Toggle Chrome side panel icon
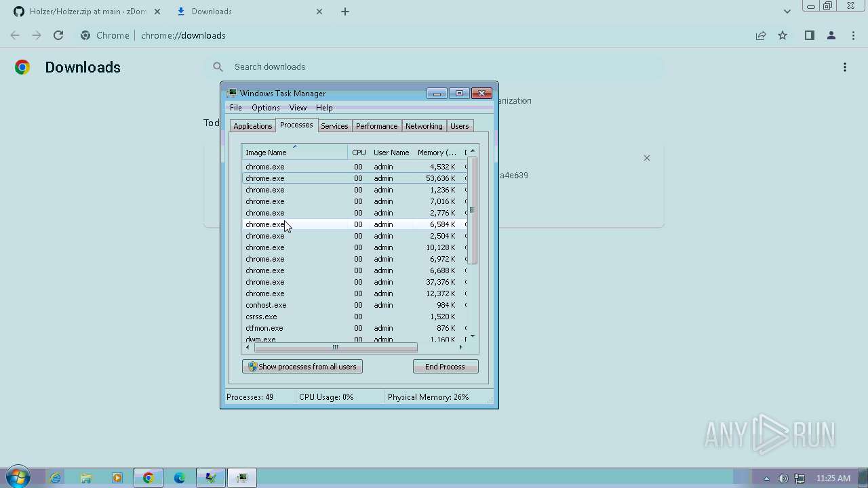The height and width of the screenshot is (488, 868). 809,36
